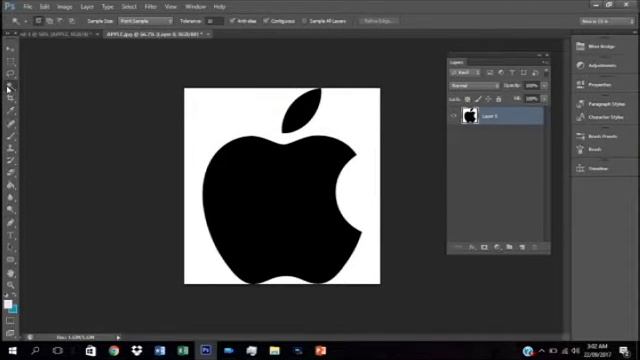The width and height of the screenshot is (640, 360).
Task: Open the Layers panel flyout menu
Action: (544, 62)
